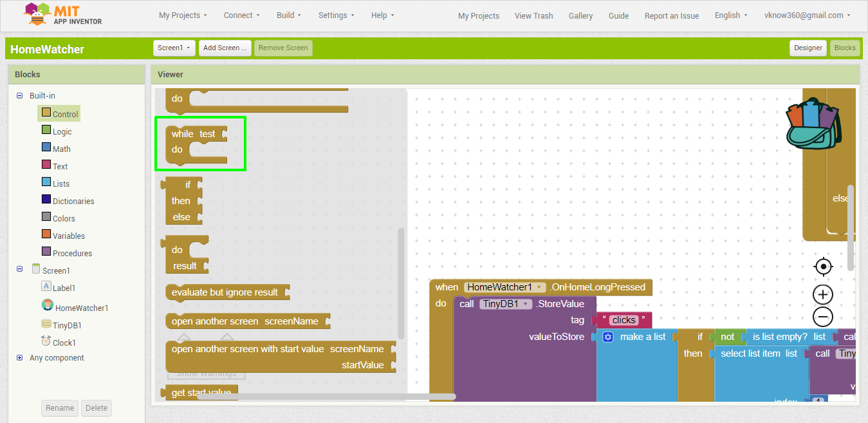Screen dimensions: 868x423
Task: Select the TinyDB1 component icon
Action: 46,324
